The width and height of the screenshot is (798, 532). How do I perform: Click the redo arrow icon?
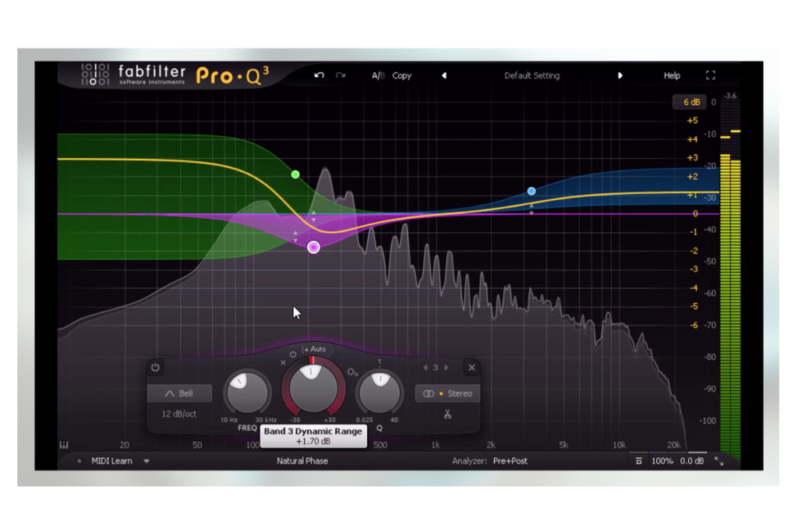pyautogui.click(x=341, y=76)
